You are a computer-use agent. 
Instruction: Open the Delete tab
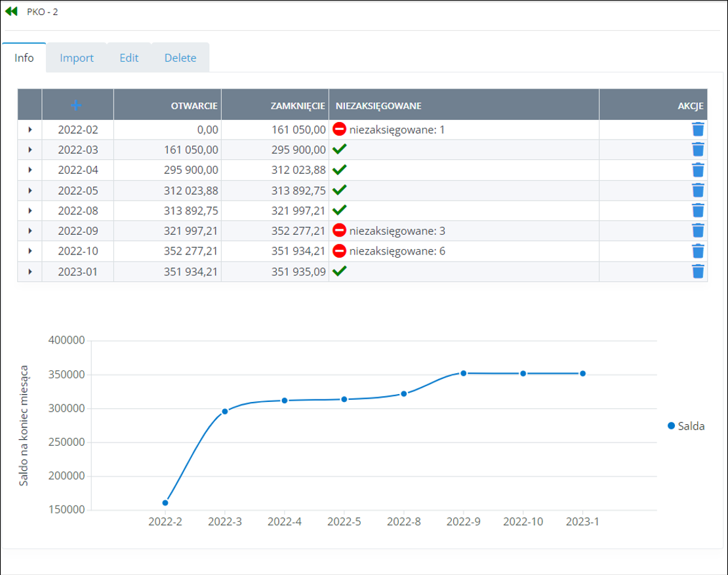coord(180,58)
